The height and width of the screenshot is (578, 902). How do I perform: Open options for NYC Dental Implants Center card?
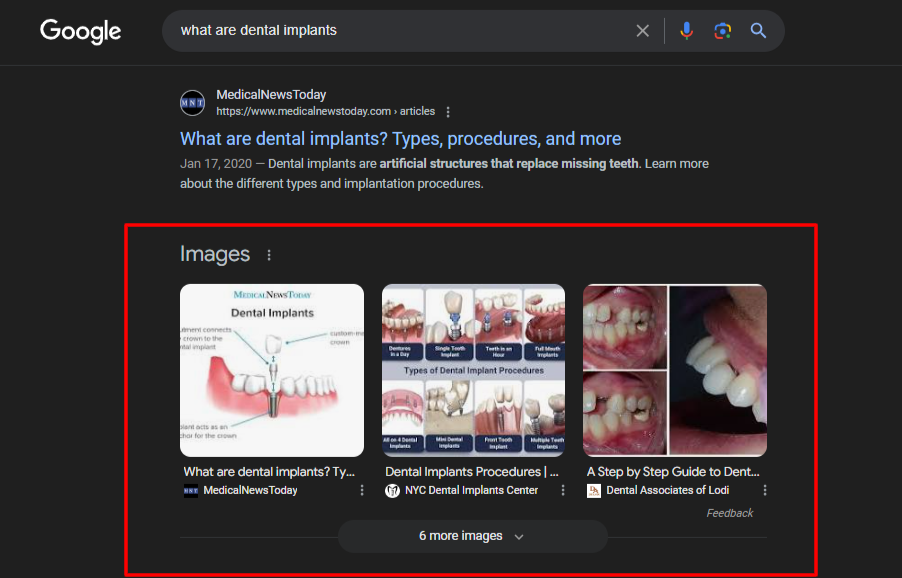(x=563, y=490)
